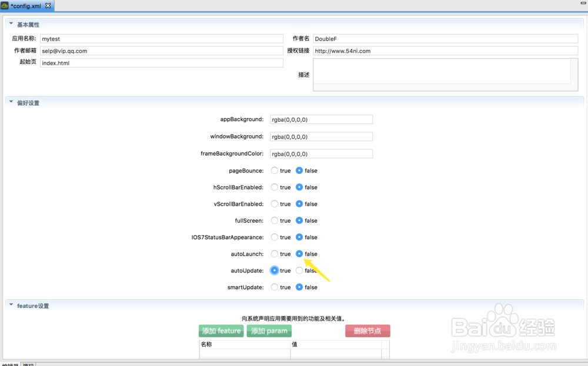Click the 删除节点 button
The height and width of the screenshot is (366, 588).
point(367,331)
